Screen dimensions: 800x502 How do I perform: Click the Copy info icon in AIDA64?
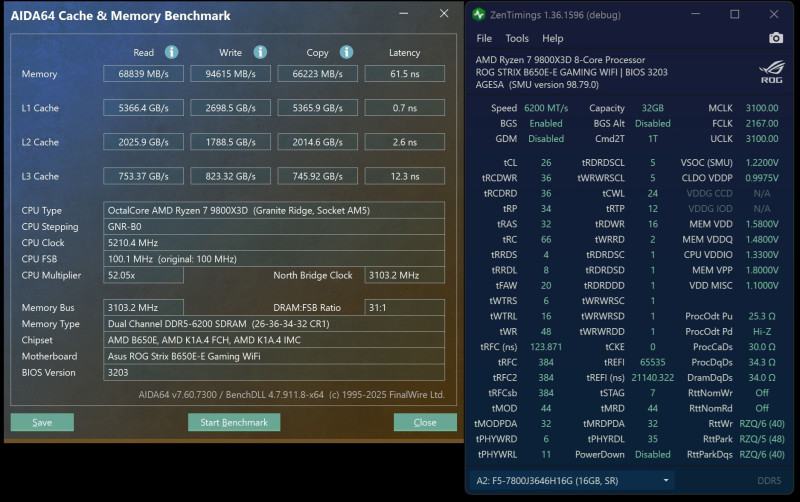coord(346,52)
